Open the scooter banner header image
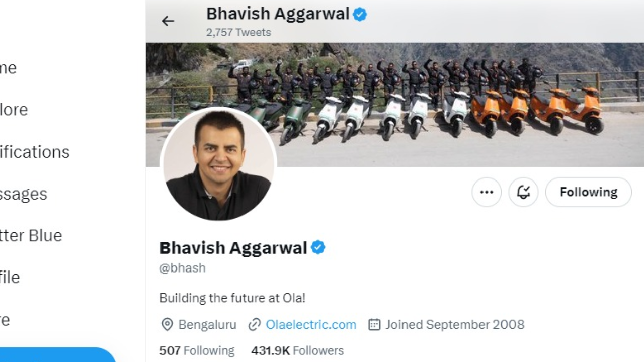Image resolution: width=644 pixels, height=362 pixels. pos(395,105)
